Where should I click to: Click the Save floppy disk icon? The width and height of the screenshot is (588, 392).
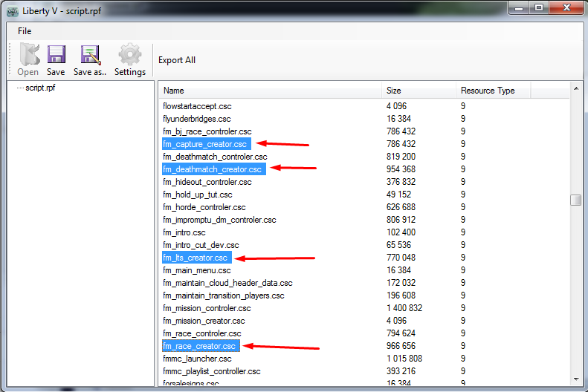(x=56, y=55)
